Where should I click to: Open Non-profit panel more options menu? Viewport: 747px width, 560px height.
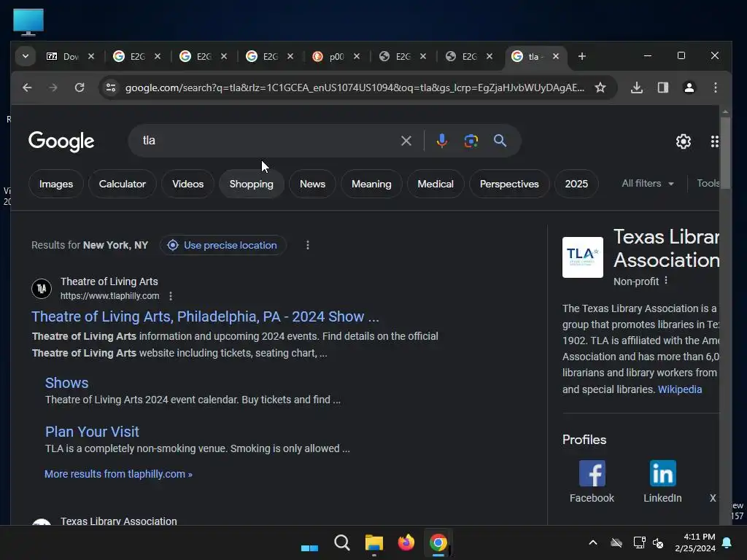coord(666,281)
